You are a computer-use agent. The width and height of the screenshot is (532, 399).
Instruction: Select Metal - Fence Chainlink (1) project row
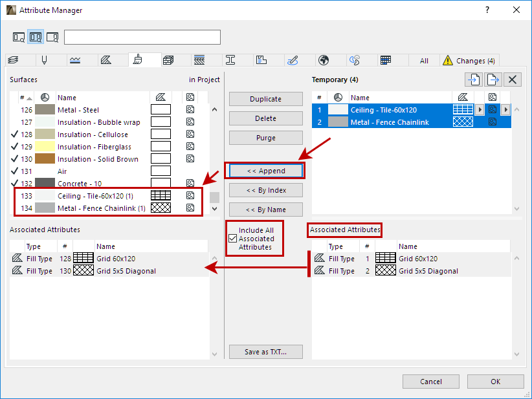(109, 208)
